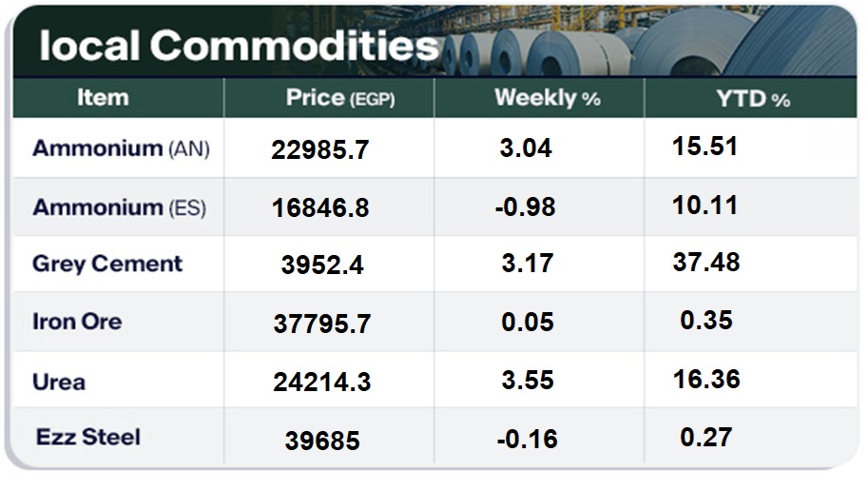Click the Grey Cement item name
The image size is (868, 491).
pos(107,264)
